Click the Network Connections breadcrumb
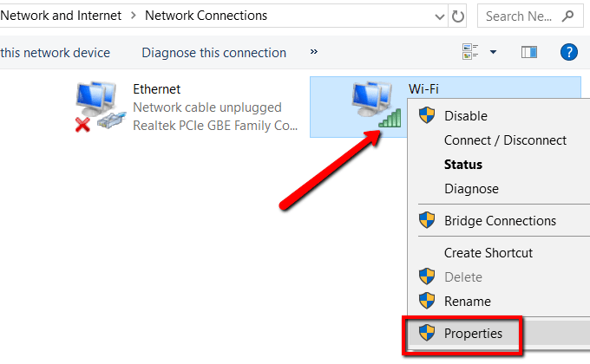The height and width of the screenshot is (364, 590). (206, 16)
